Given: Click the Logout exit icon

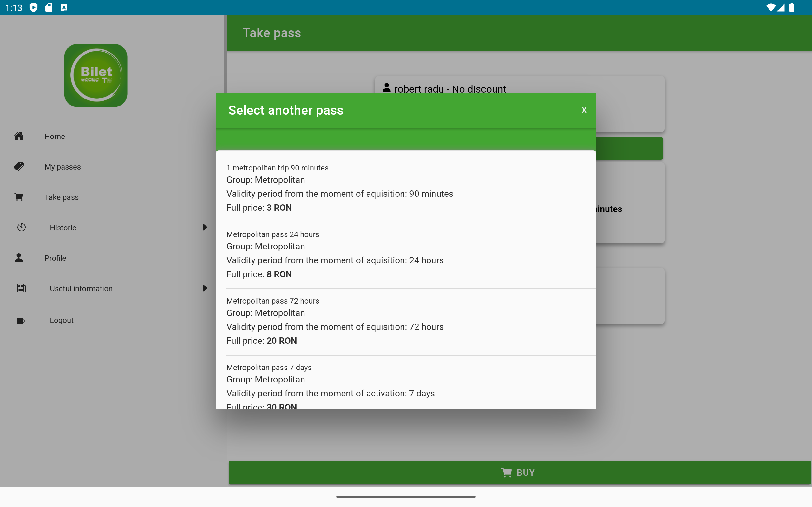Looking at the screenshot, I should 22,321.
